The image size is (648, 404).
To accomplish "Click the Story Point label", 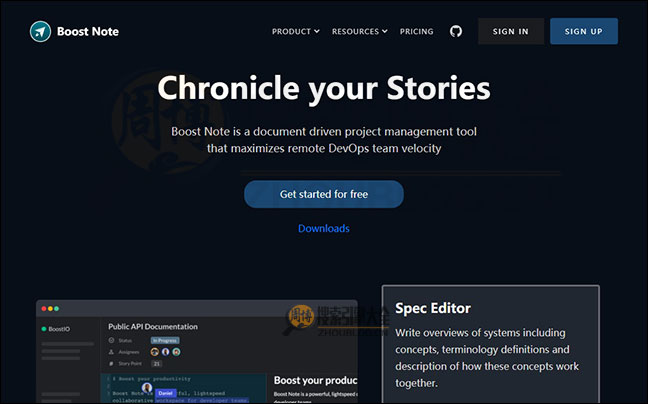I will [x=130, y=364].
